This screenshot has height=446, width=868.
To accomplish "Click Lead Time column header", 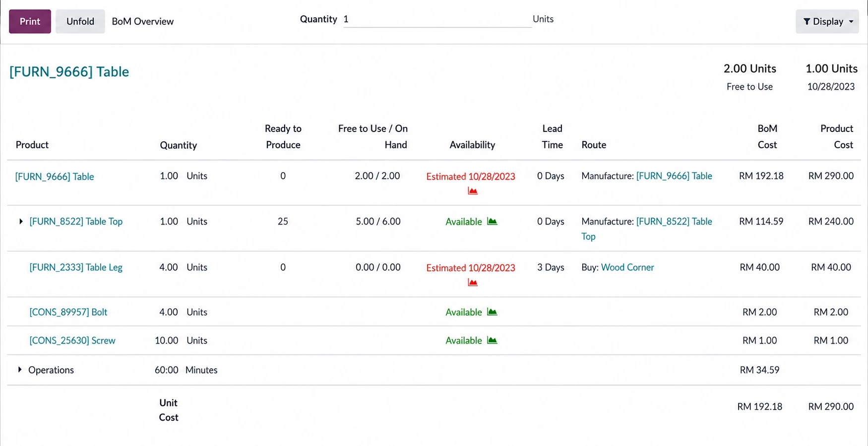I will (552, 136).
